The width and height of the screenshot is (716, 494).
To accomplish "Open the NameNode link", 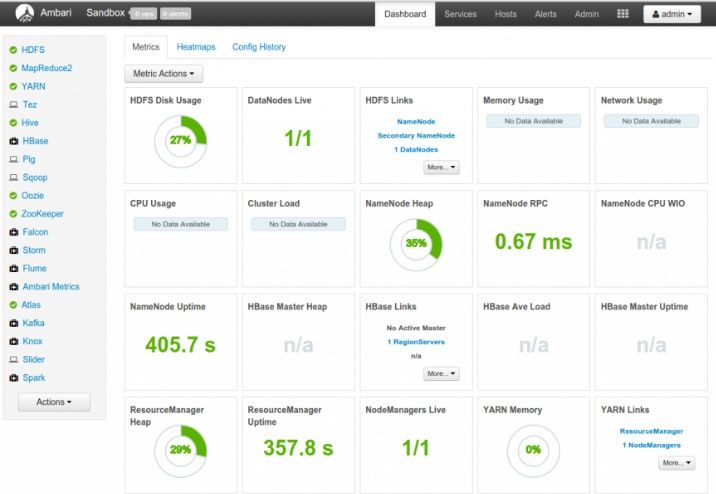I will pos(416,121).
